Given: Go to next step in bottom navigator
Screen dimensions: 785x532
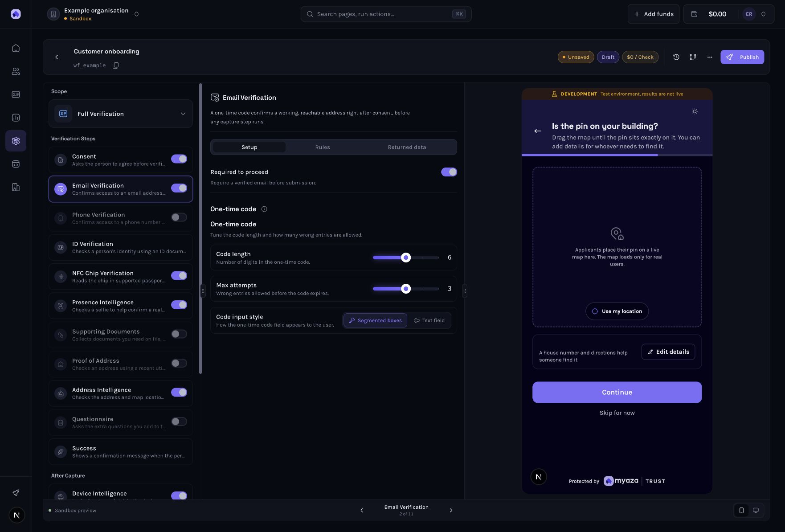Looking at the screenshot, I should click(x=451, y=511).
